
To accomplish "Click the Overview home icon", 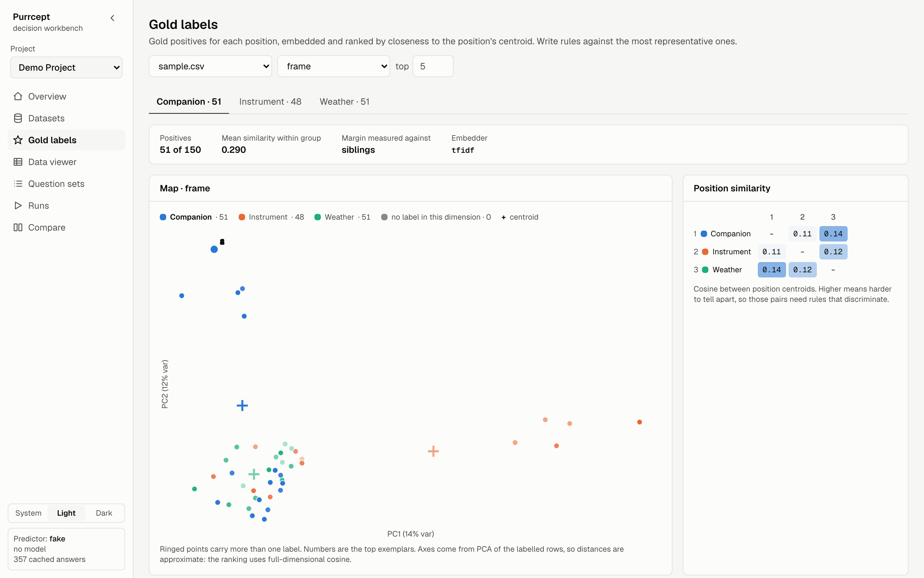I will coord(18,96).
